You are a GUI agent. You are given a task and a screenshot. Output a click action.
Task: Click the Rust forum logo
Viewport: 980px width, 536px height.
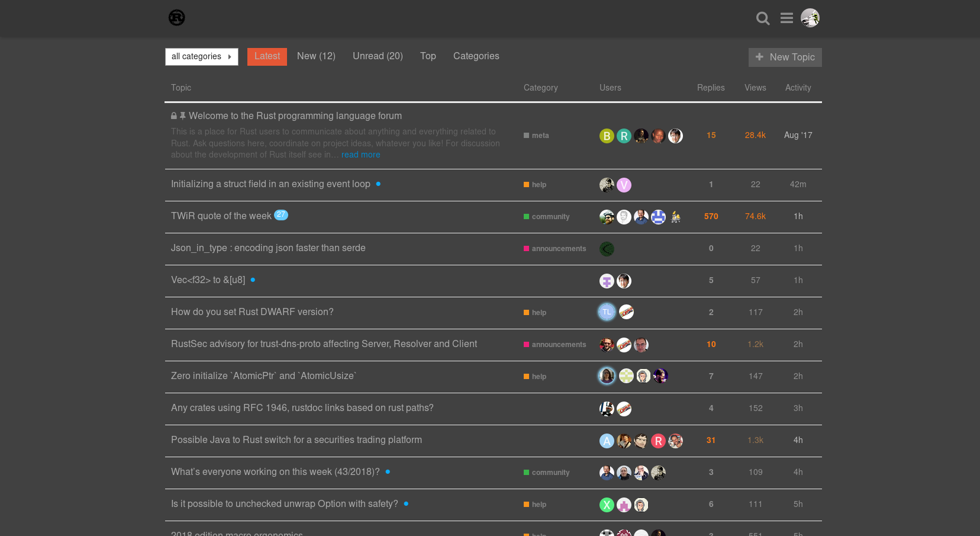176,18
